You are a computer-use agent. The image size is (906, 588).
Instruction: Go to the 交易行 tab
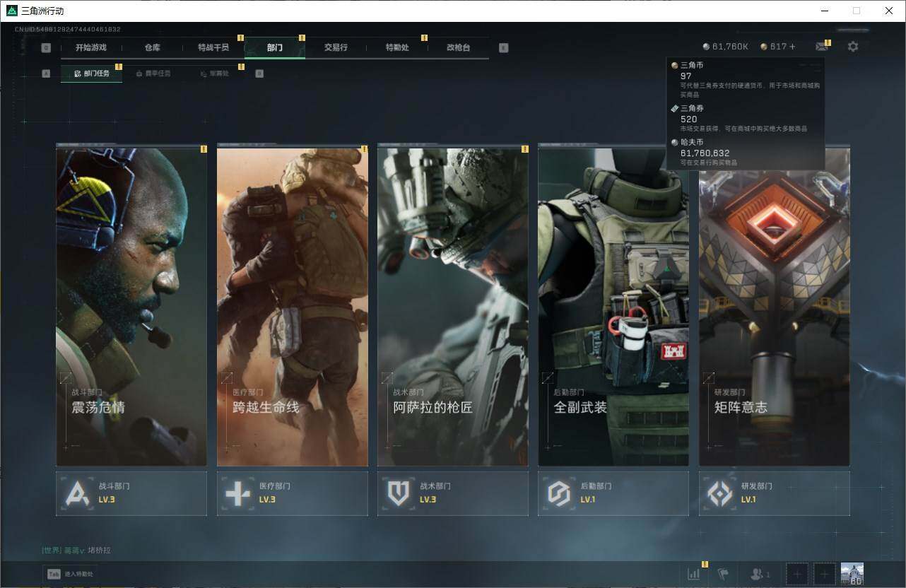pyautogui.click(x=336, y=47)
